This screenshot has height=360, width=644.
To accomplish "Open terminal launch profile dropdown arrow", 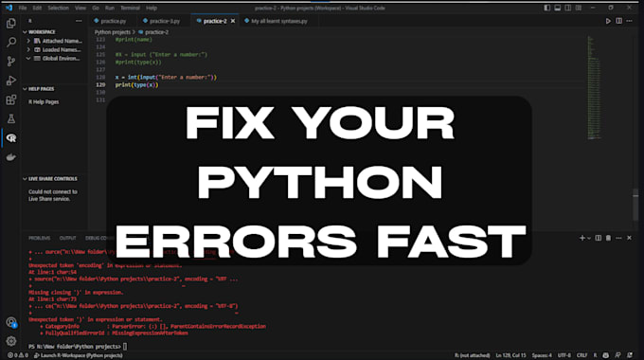I will [589, 238].
